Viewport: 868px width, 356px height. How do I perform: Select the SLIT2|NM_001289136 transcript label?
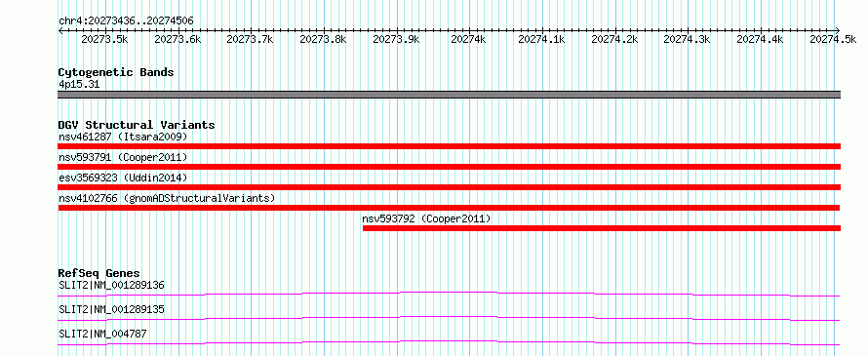point(111,286)
